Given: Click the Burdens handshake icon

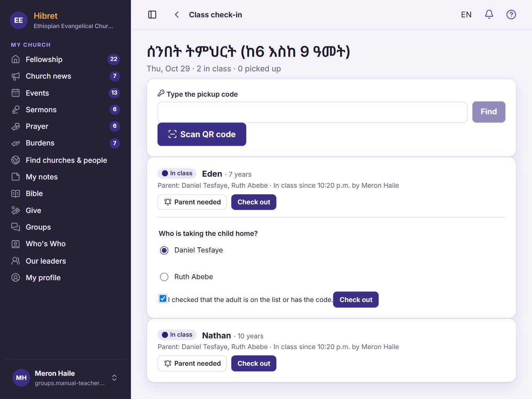Looking at the screenshot, I should click(16, 143).
